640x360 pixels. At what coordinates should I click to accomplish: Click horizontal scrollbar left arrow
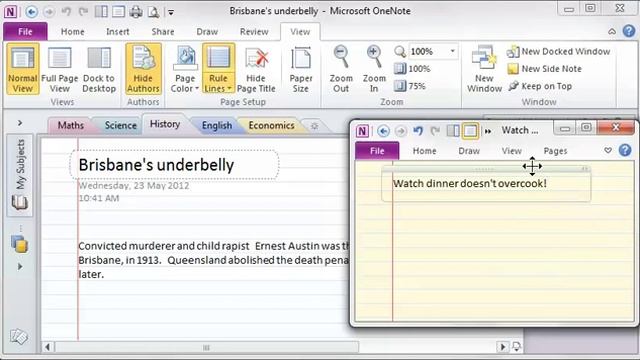[x=48, y=347]
